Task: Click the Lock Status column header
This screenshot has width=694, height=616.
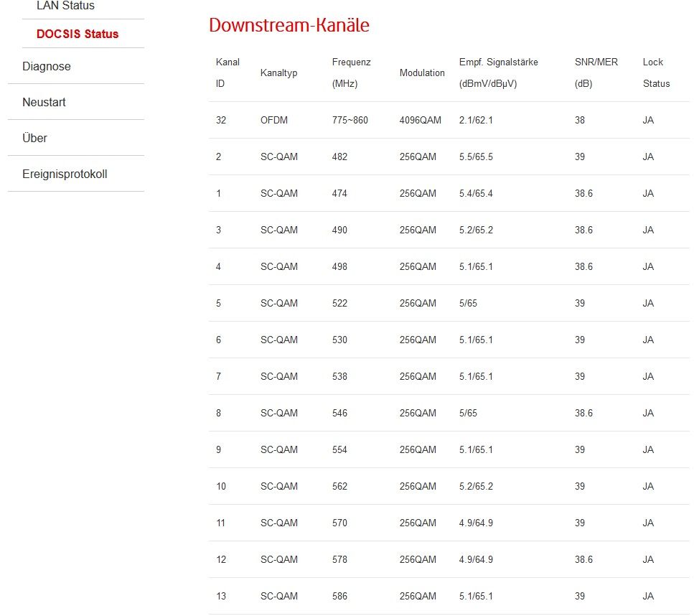Action: pyautogui.click(x=657, y=73)
